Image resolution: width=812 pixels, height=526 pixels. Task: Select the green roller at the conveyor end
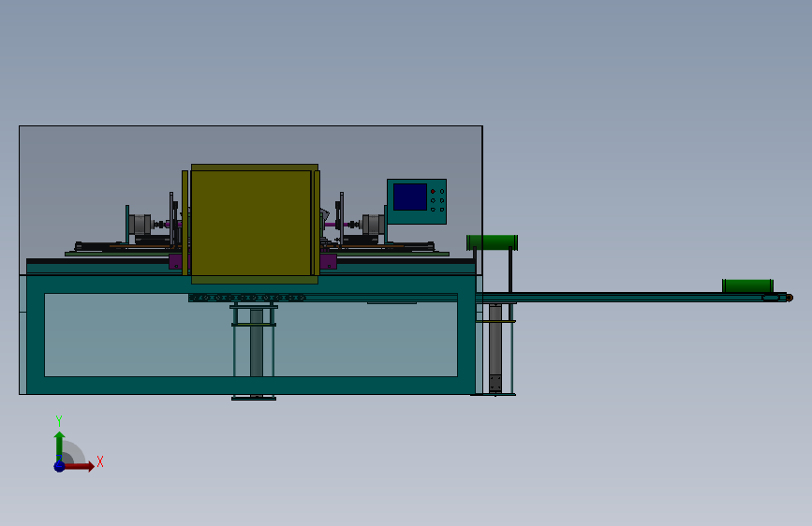pyautogui.click(x=747, y=285)
